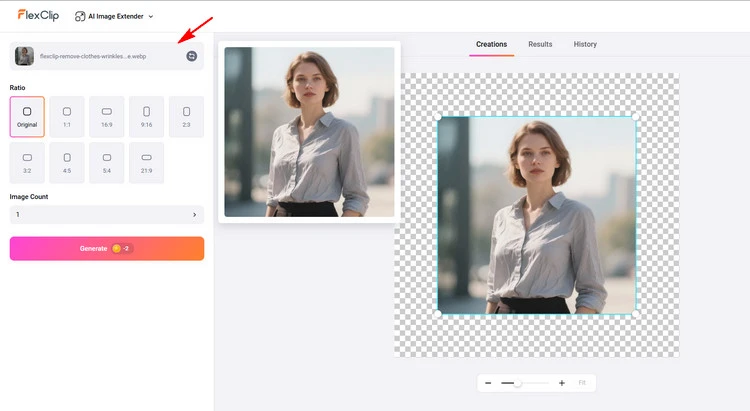This screenshot has width=750, height=411.
Task: Choose the 9:16 portrait ratio
Action: click(146, 116)
